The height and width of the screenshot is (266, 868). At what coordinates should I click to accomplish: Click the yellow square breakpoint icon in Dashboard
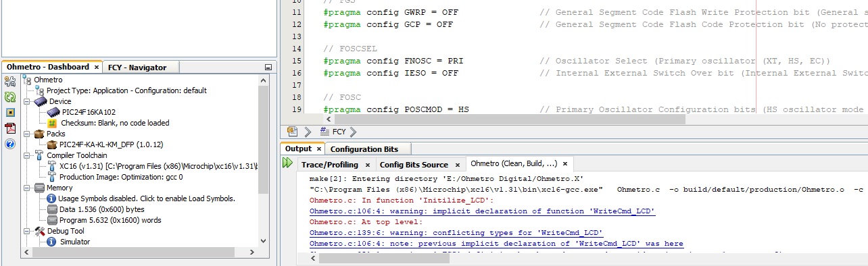10,112
